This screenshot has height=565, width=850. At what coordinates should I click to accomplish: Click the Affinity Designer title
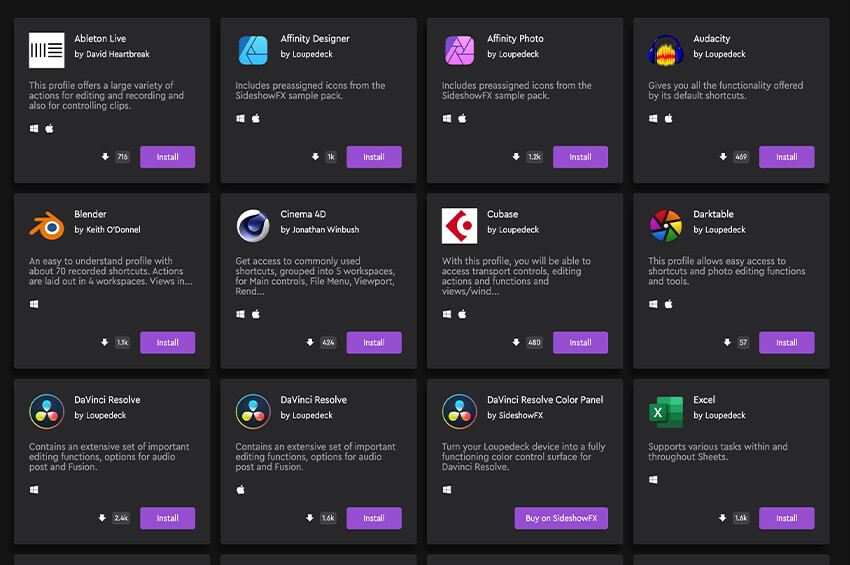point(315,38)
